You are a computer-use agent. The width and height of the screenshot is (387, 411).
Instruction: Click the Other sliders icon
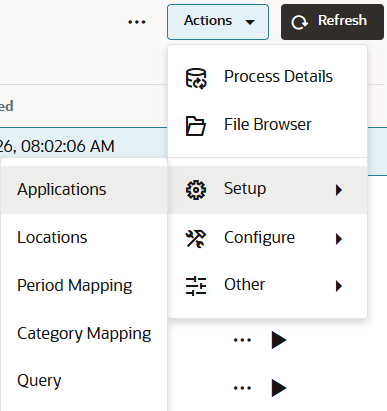pos(196,286)
